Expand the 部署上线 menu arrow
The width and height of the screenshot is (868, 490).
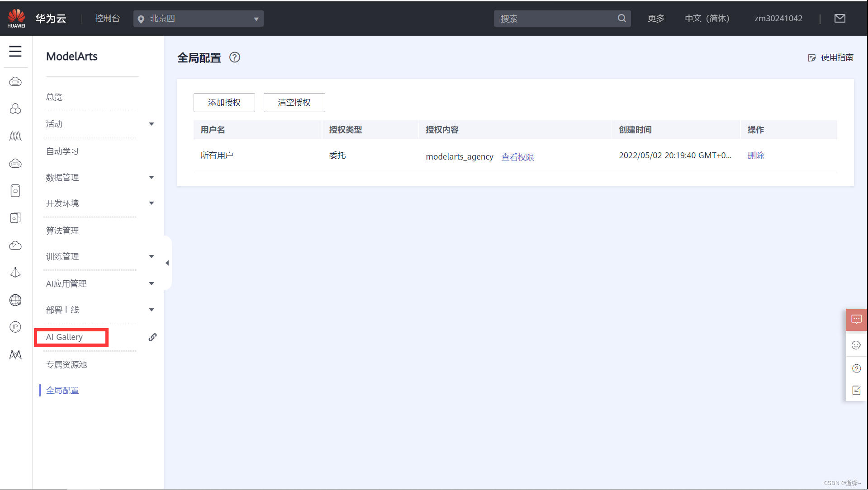point(152,310)
